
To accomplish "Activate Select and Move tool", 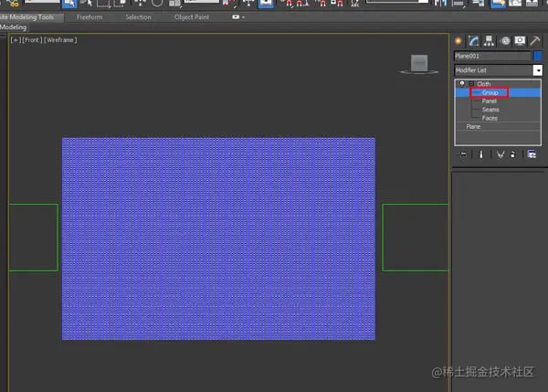I will click(140, 4).
